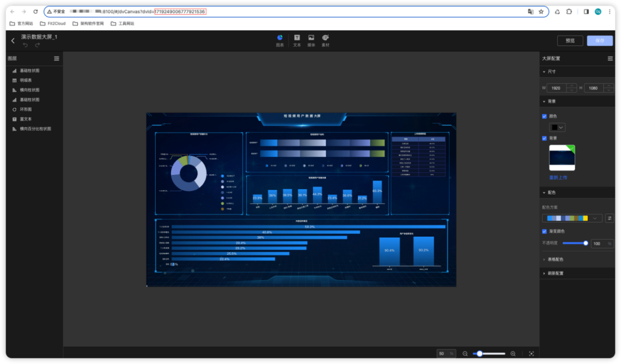Image resolution: width=621 pixels, height=364 pixels.
Task: Adjust the canvas zoom slider
Action: (x=489, y=354)
